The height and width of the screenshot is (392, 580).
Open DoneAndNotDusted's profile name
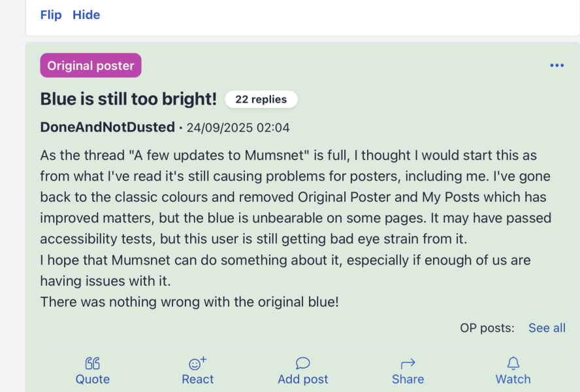(106, 127)
